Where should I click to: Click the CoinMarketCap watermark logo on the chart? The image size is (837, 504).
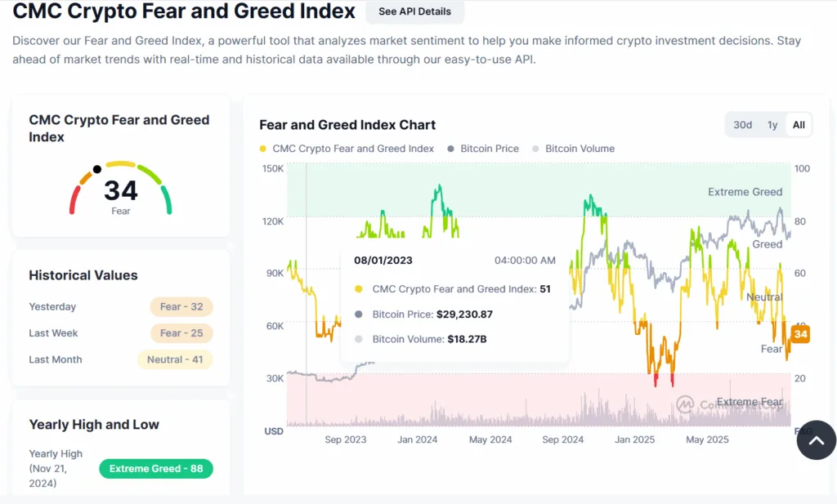684,405
